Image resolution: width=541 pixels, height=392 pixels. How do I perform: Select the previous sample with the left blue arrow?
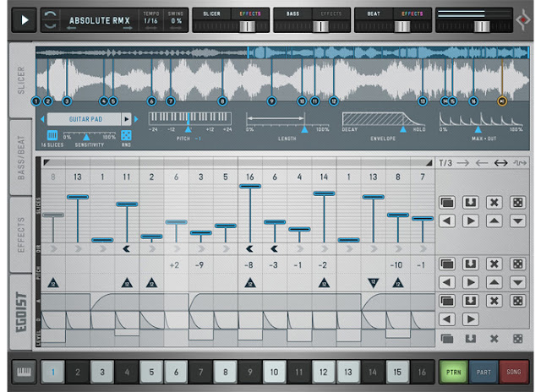click(42, 119)
